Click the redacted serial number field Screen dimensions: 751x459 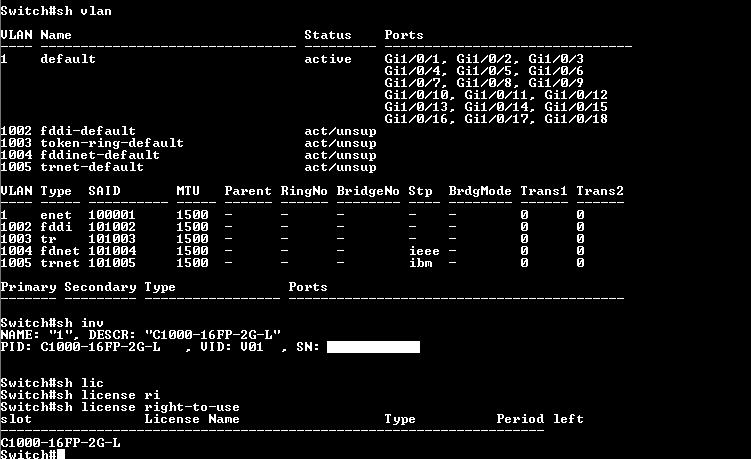tap(373, 347)
